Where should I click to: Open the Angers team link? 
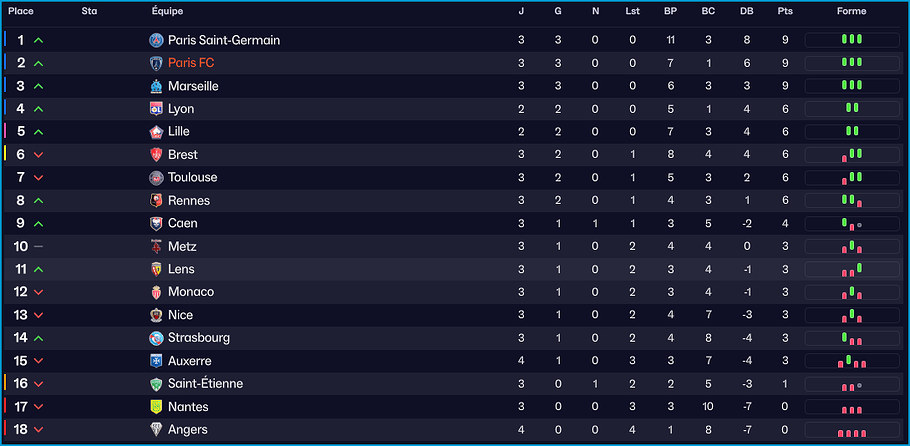pos(188,430)
